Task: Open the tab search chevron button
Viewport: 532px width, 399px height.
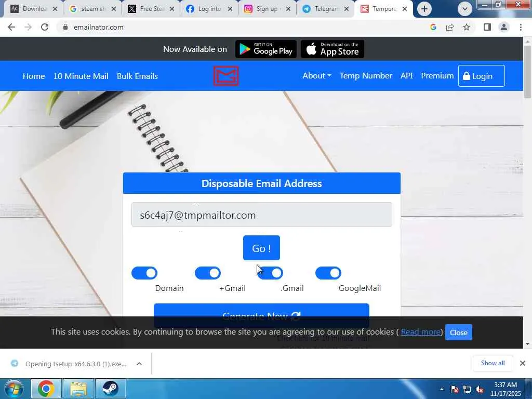Action: [x=465, y=9]
